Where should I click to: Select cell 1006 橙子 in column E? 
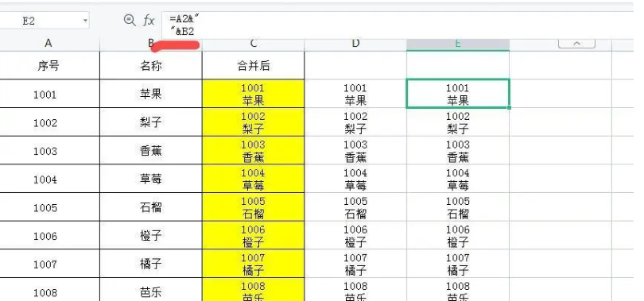click(x=458, y=235)
